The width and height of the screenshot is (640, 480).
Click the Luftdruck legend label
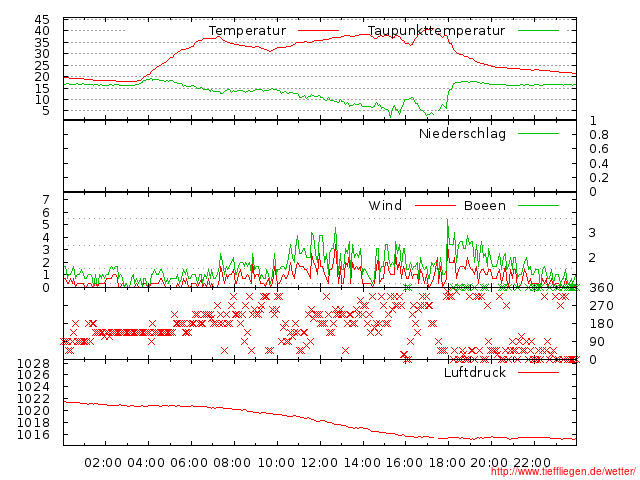pyautogui.click(x=475, y=372)
